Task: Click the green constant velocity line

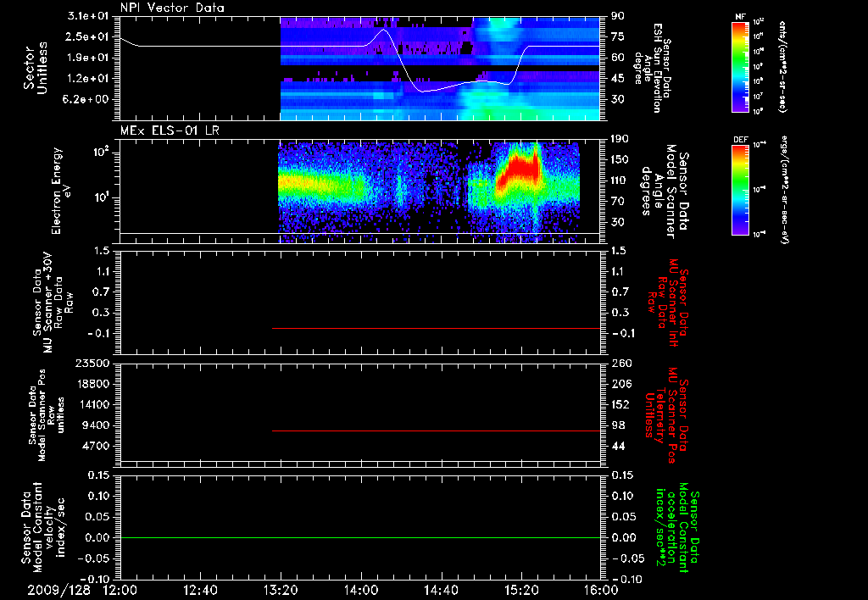Action: click(360, 537)
